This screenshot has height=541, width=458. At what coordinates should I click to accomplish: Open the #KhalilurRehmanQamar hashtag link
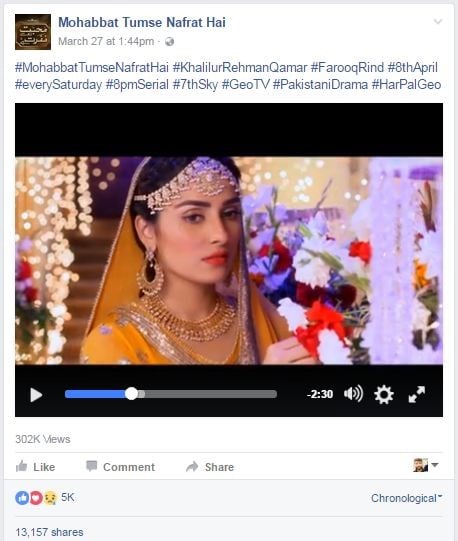click(240, 67)
